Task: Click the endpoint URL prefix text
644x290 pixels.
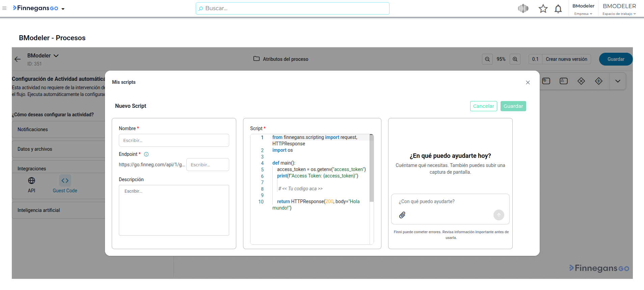Action: pos(152,165)
